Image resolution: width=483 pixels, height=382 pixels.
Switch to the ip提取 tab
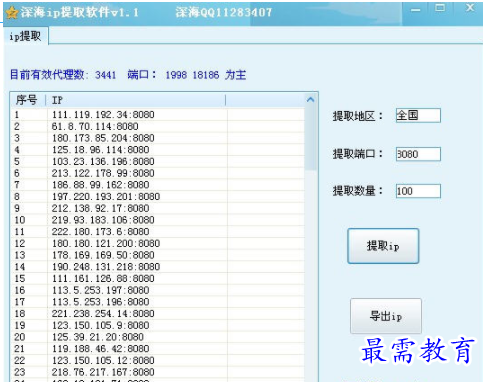(26, 36)
